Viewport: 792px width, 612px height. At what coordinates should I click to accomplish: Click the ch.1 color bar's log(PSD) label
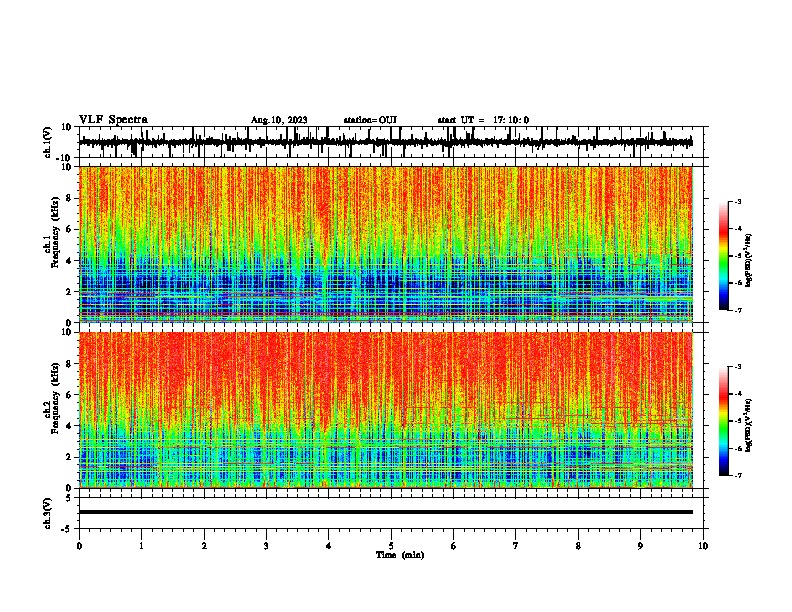click(749, 260)
